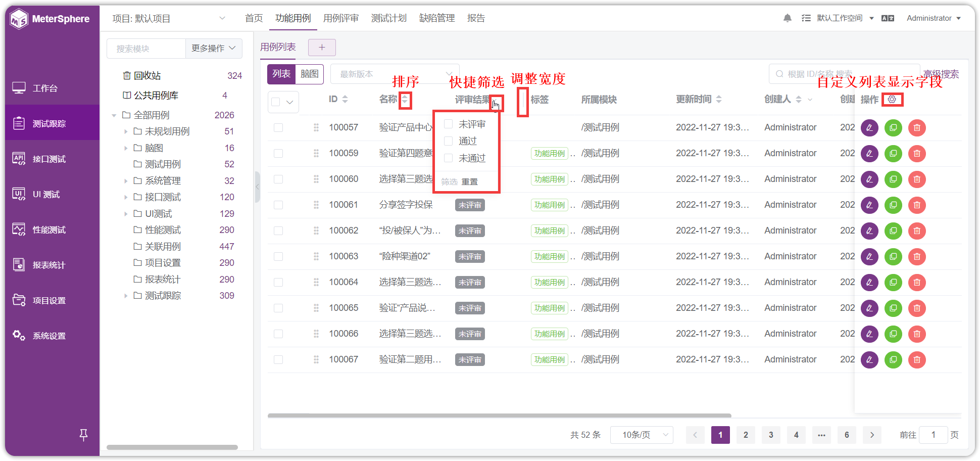Check the 未评审 filter option
Screen dimensions: 980x461
[x=448, y=124]
